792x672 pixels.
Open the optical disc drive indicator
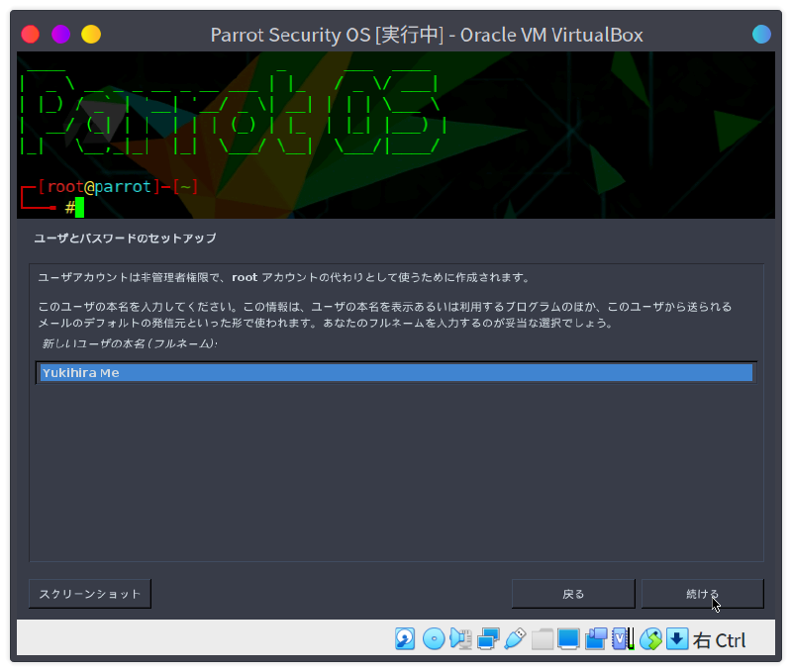[433, 638]
